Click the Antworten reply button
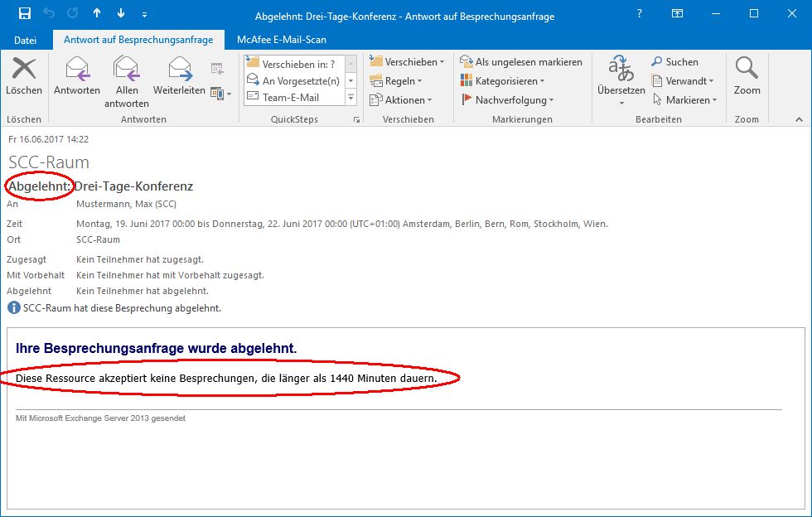 [76, 76]
